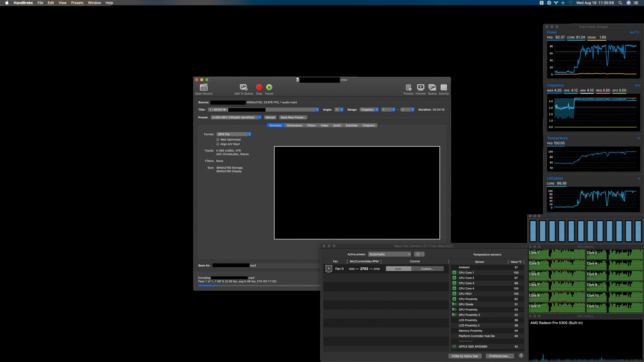The width and height of the screenshot is (644, 362).
Task: Expand the Format MP4 File dropdown
Action: [x=249, y=134]
